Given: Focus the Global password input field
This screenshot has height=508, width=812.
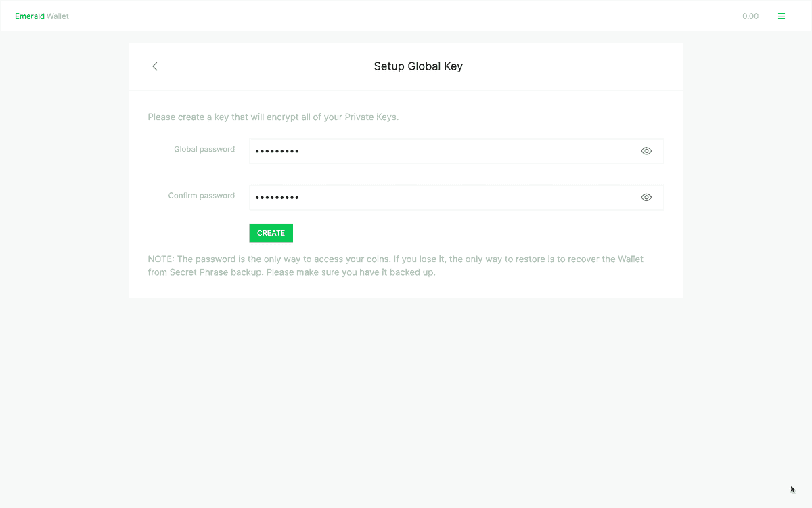Looking at the screenshot, I should click(447, 151).
